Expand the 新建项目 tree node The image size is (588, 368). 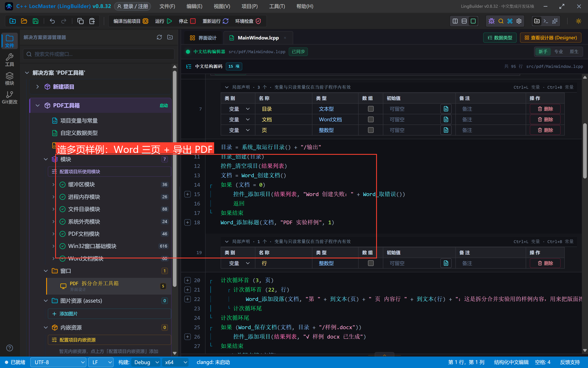point(37,87)
